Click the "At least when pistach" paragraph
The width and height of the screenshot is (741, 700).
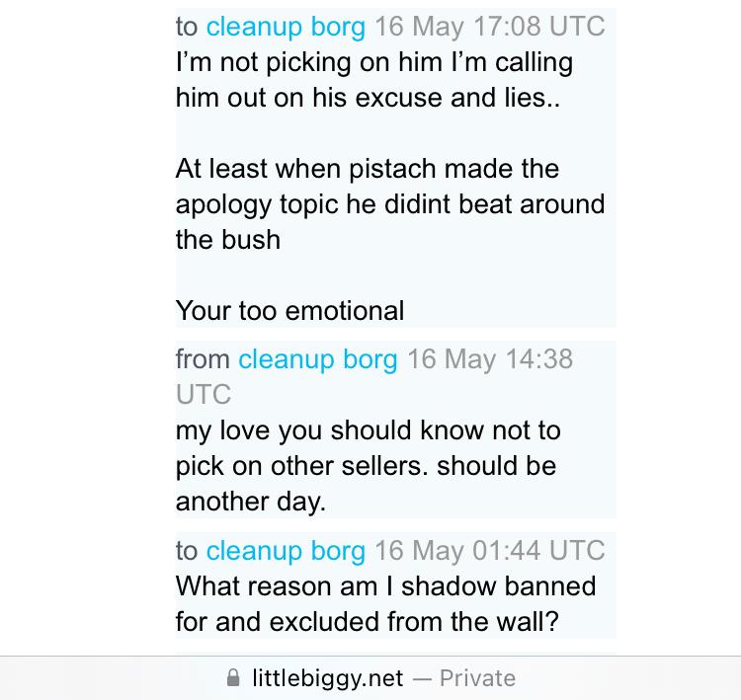click(x=389, y=203)
